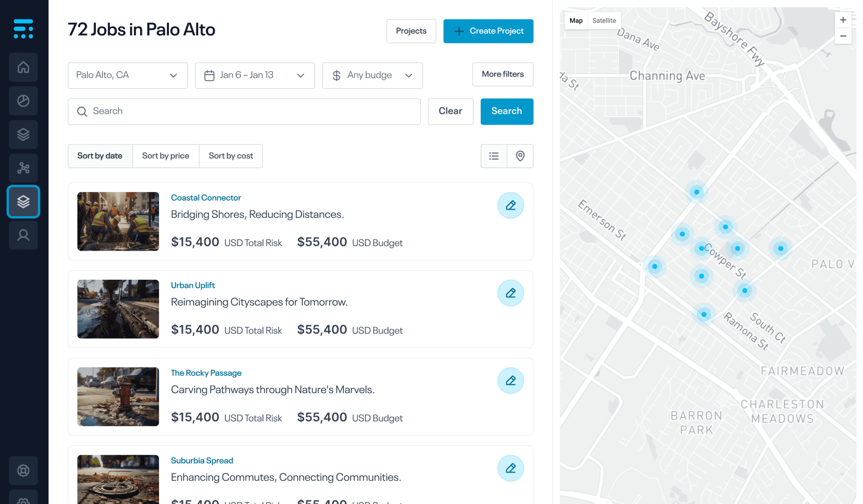Select the Sort by price tab
The width and height of the screenshot is (863, 504).
[x=166, y=156]
